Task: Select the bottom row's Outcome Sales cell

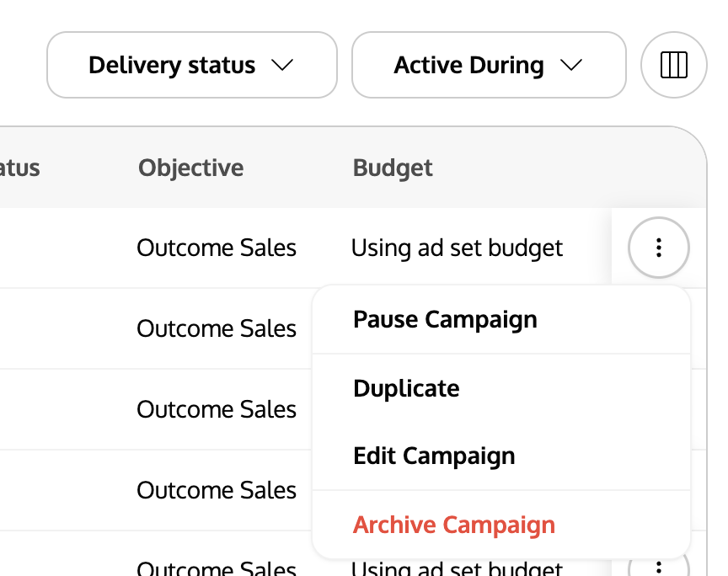Action: pyautogui.click(x=217, y=568)
